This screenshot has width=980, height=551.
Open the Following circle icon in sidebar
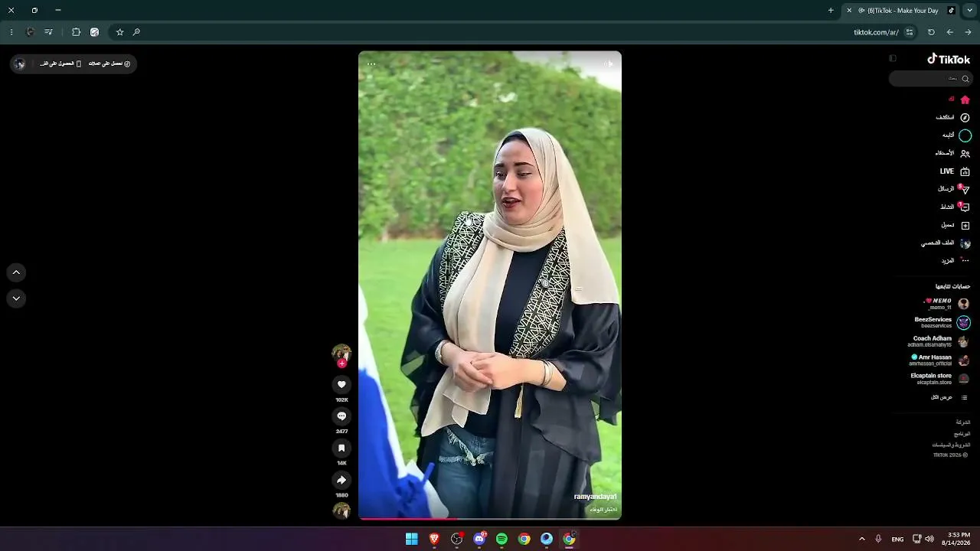(965, 135)
